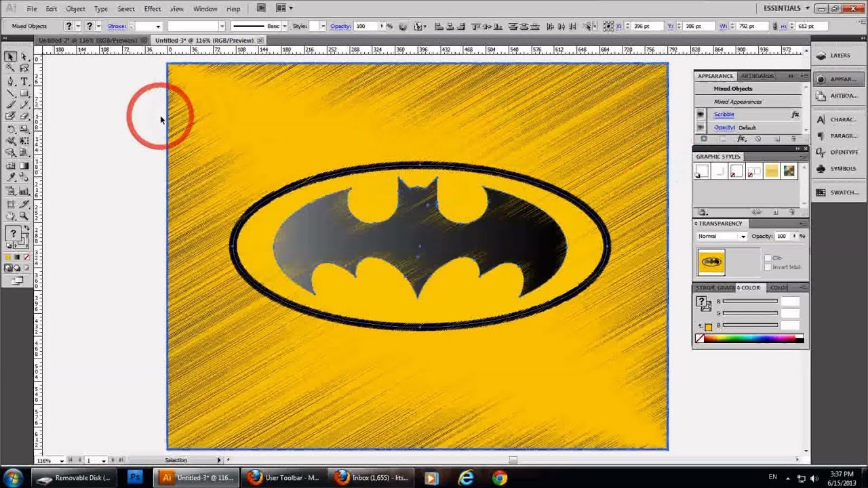Select the Zoom tool
The height and width of the screenshot is (488, 868).
(x=24, y=216)
